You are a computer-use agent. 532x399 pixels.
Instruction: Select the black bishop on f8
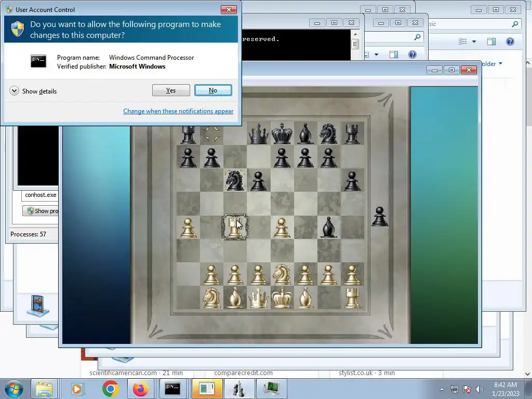(305, 134)
